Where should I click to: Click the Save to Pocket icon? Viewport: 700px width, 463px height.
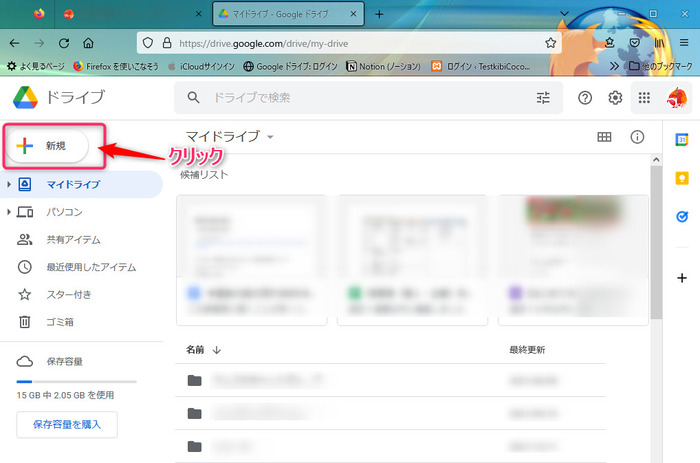click(x=634, y=43)
